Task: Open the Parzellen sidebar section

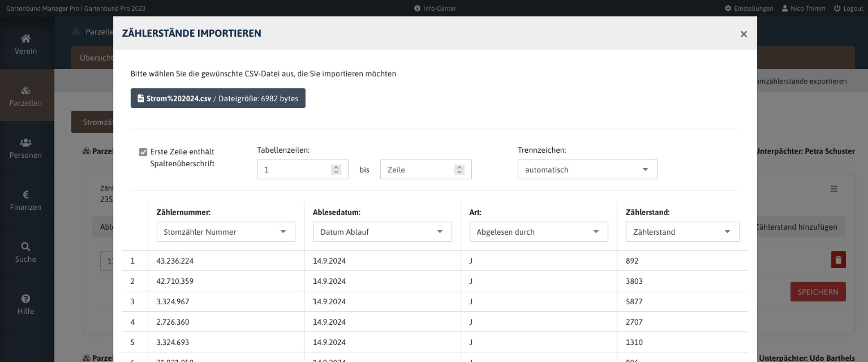Action: click(26, 96)
